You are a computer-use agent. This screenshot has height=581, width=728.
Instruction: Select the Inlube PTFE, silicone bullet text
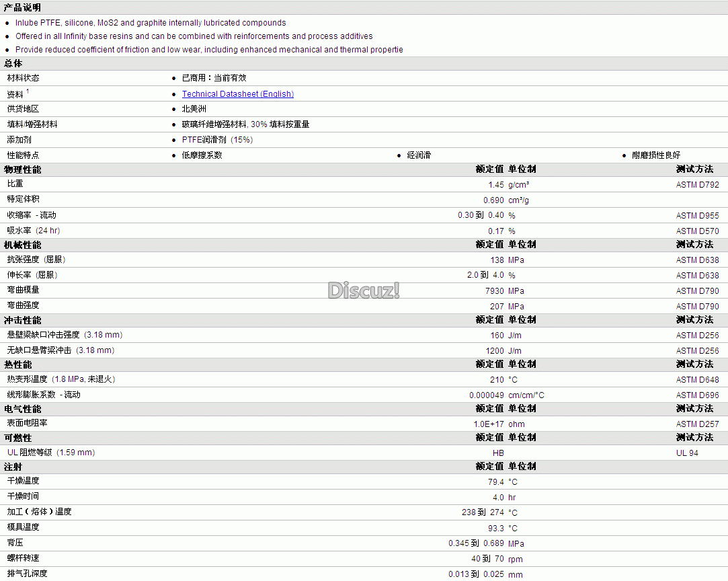tap(151, 23)
